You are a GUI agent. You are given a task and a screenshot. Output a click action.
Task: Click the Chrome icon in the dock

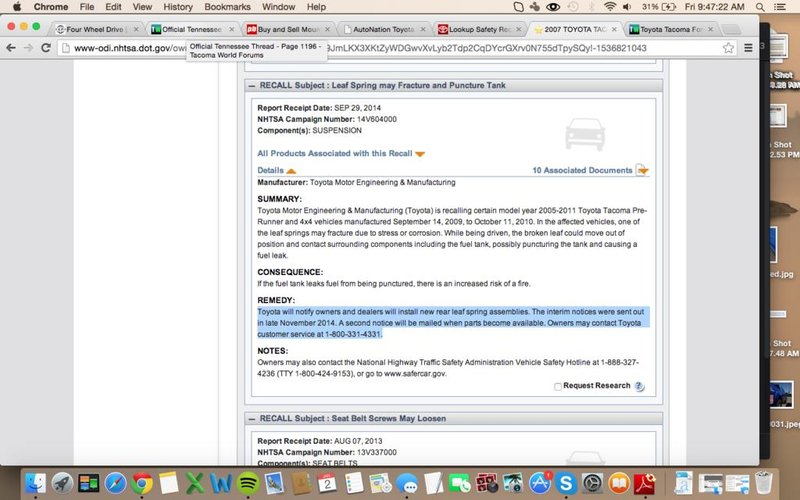(x=142, y=483)
